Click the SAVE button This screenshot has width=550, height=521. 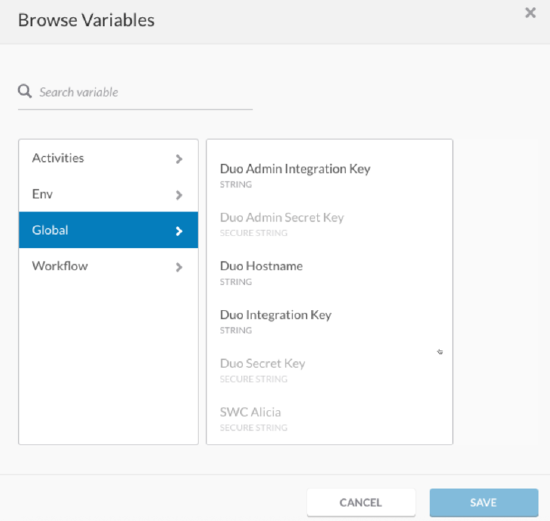(484, 502)
